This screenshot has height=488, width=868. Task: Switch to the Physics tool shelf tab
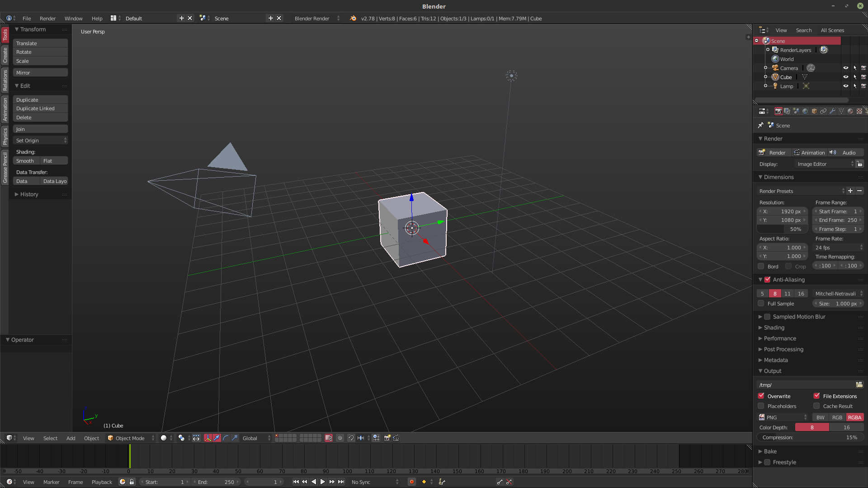coord(5,136)
